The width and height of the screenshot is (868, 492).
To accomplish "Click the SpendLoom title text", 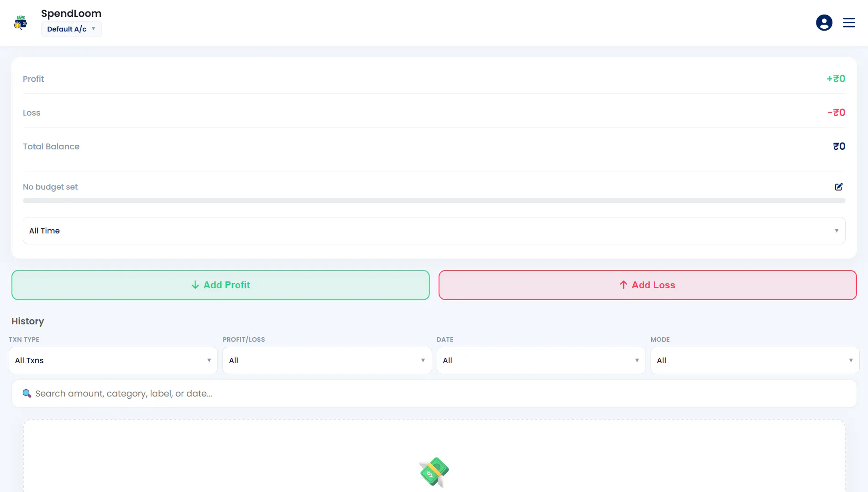I will tap(71, 14).
